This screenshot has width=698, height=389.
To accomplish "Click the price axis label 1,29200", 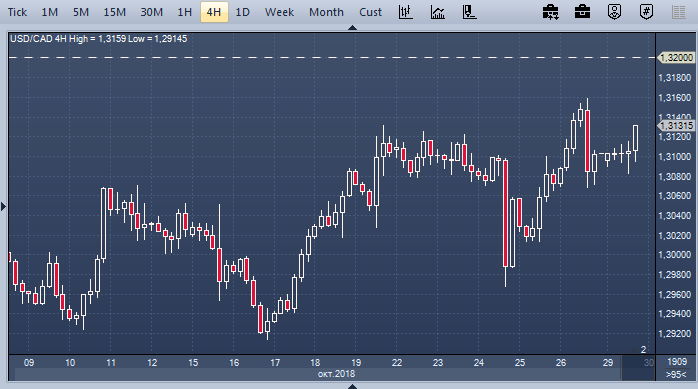I will click(x=675, y=334).
